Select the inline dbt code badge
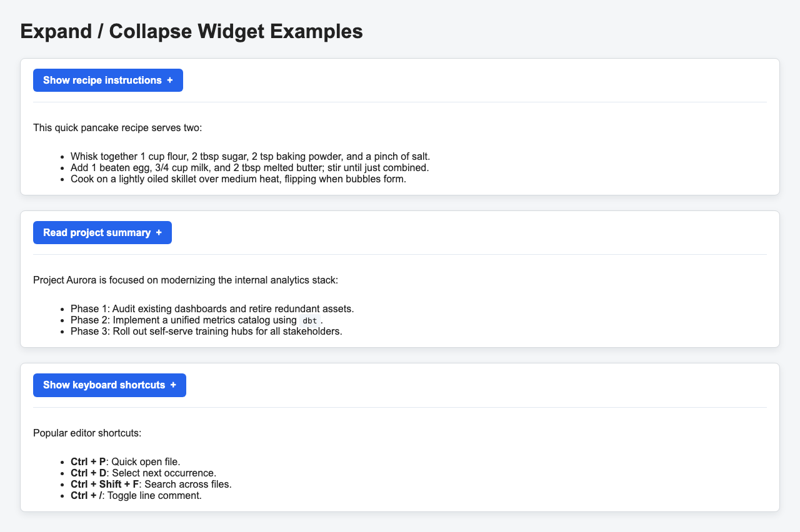The image size is (800, 532). (310, 320)
